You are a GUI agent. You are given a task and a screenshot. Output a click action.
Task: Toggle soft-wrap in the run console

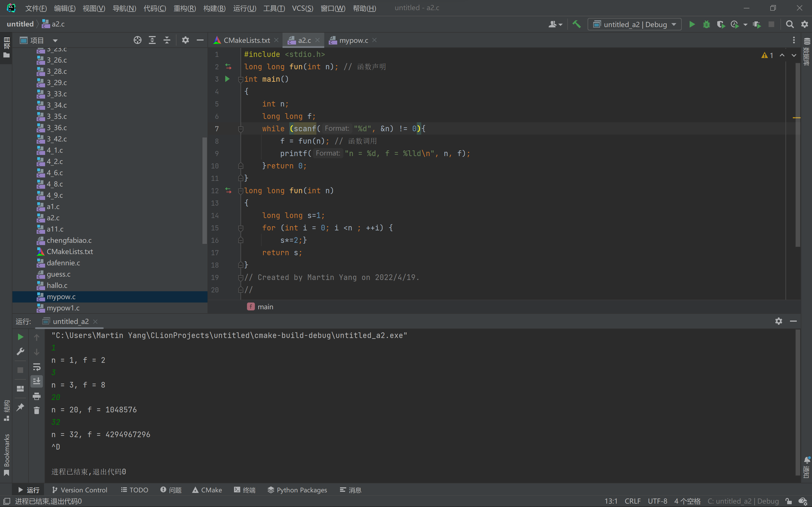37,367
